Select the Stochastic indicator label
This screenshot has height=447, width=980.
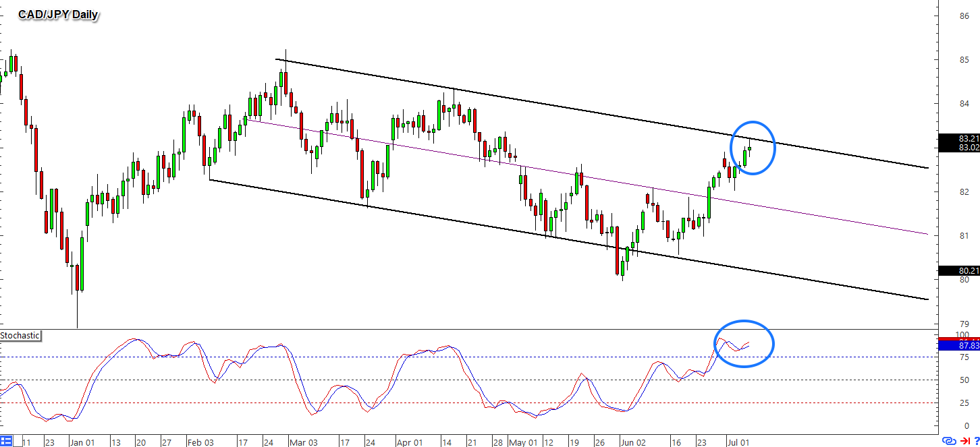click(x=20, y=335)
